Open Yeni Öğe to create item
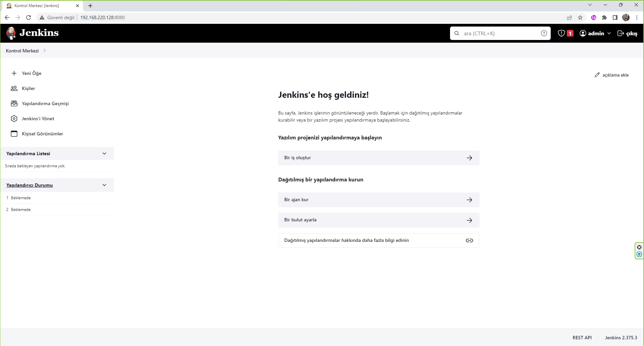Screen dimensions: 644x346 tap(32, 73)
